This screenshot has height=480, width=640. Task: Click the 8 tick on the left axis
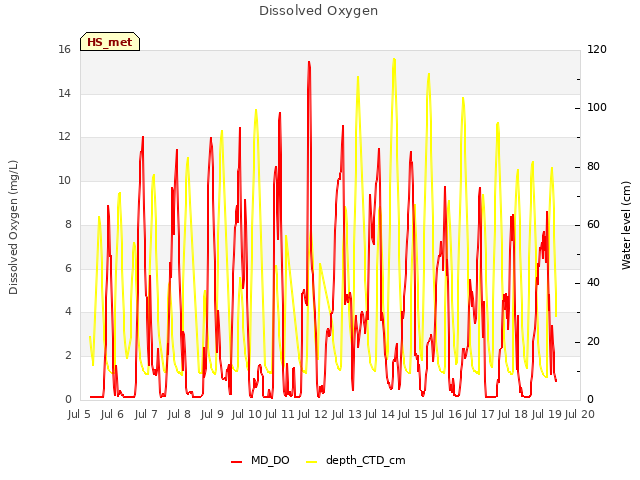point(68,224)
